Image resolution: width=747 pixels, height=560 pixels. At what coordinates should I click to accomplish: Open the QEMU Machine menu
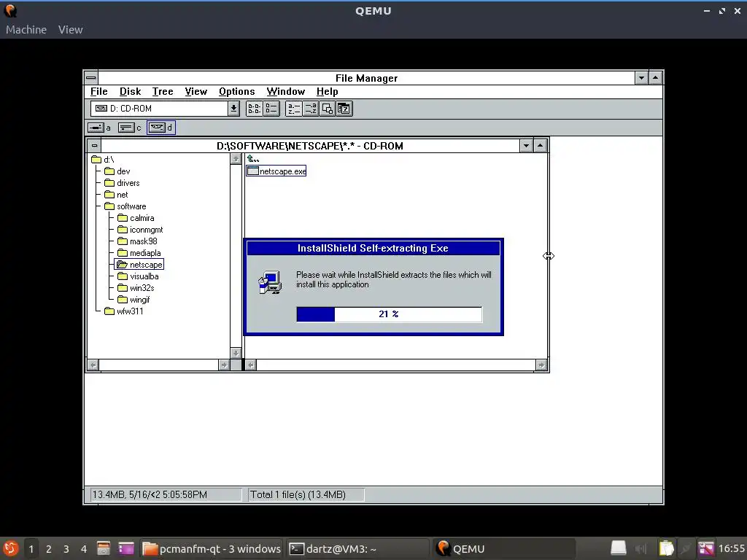tap(26, 29)
